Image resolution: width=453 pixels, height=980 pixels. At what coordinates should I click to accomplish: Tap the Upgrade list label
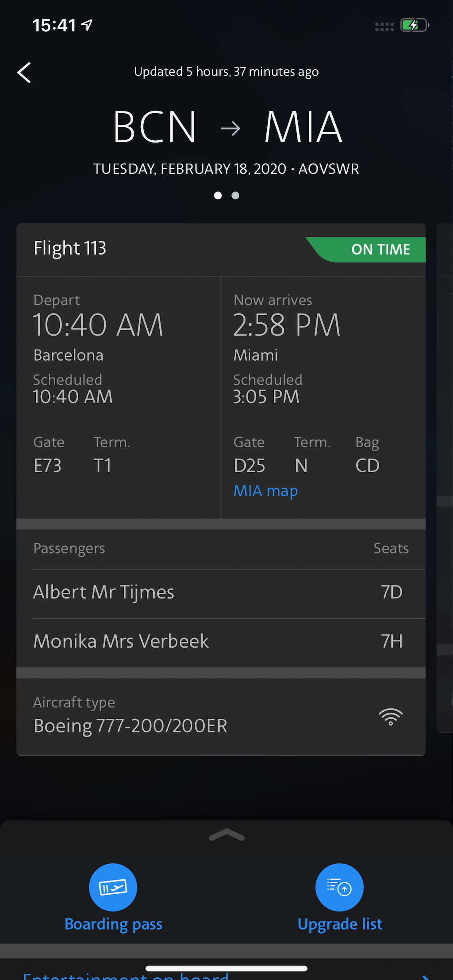[x=340, y=924]
